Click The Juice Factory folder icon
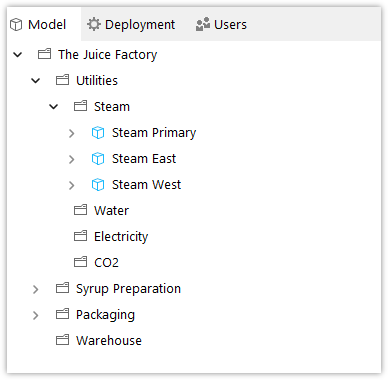The width and height of the screenshot is (388, 380). point(44,54)
